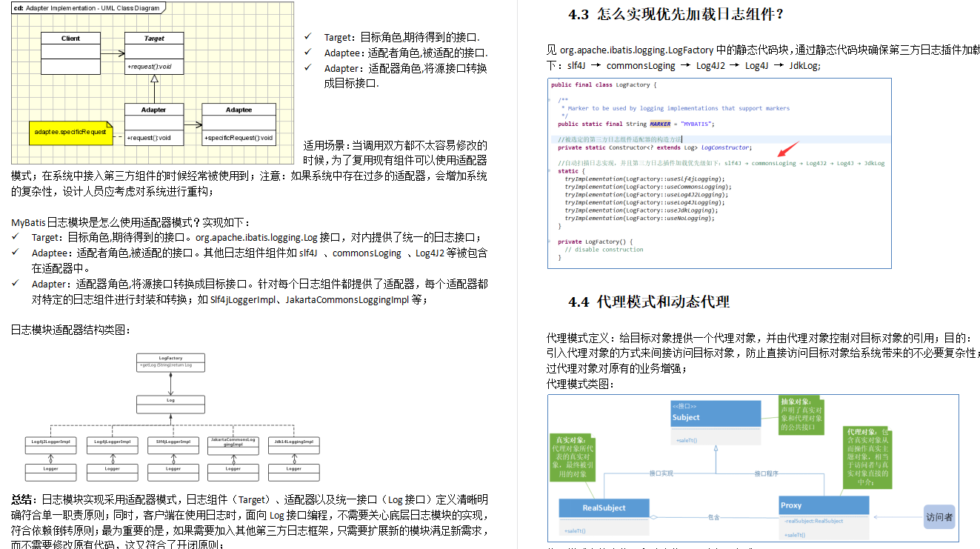Click the highlighted MARKER constant in the code
This screenshot has height=549, width=980.
coord(660,124)
